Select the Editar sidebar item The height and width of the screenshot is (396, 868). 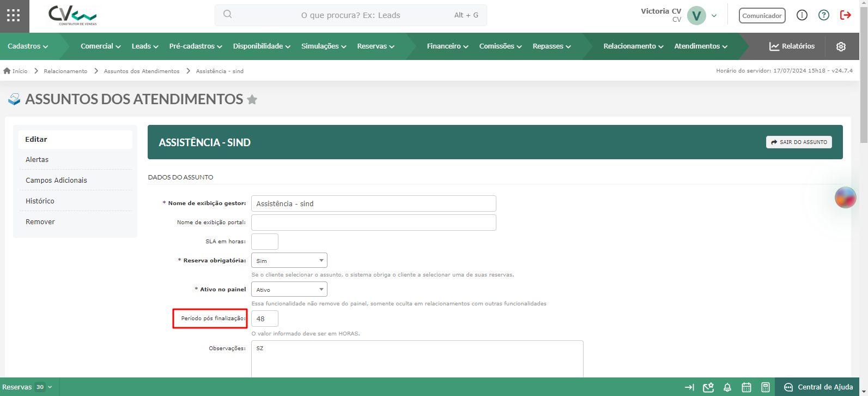75,139
